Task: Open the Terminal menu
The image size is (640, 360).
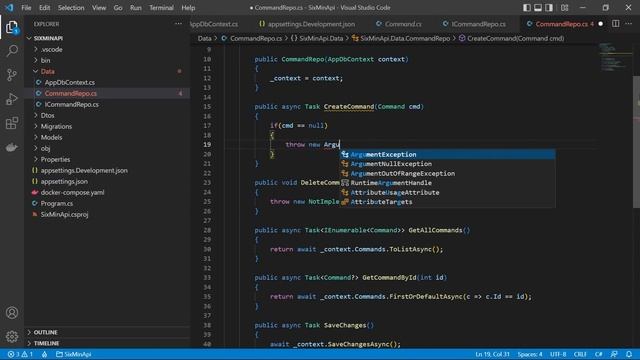Action: point(161,8)
